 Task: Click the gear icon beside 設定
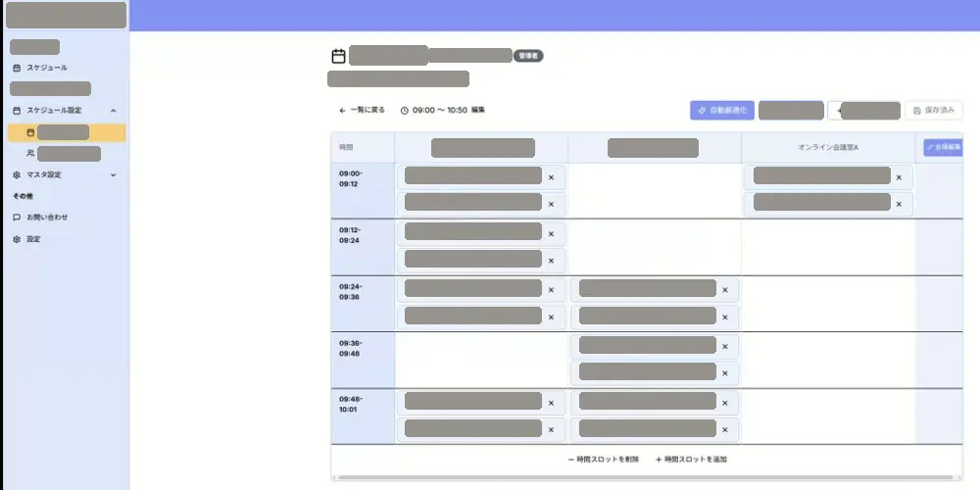click(17, 239)
